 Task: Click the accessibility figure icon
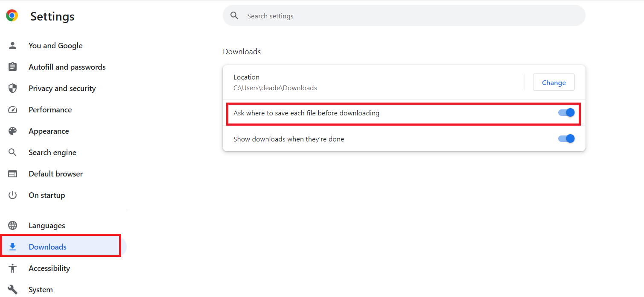tap(13, 268)
